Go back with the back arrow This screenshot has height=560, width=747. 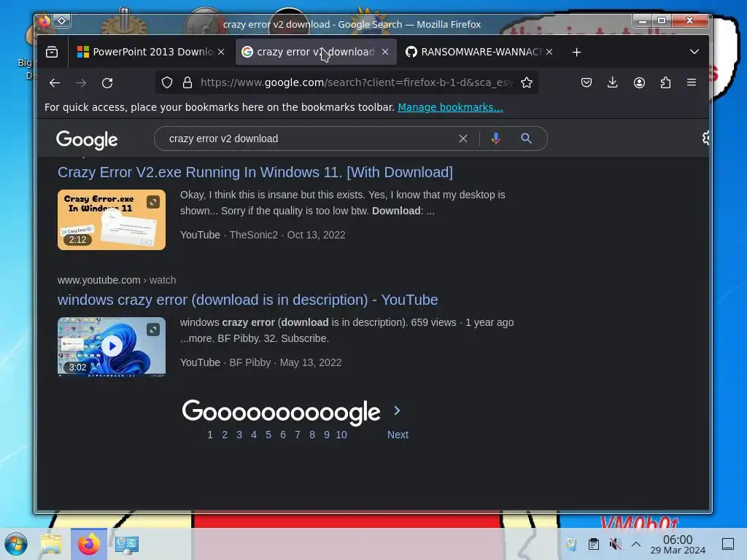pos(54,83)
